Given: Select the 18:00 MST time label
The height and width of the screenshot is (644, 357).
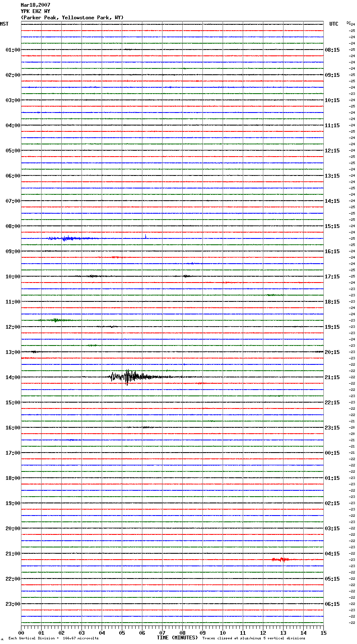Looking at the screenshot, I should [x=13, y=478].
